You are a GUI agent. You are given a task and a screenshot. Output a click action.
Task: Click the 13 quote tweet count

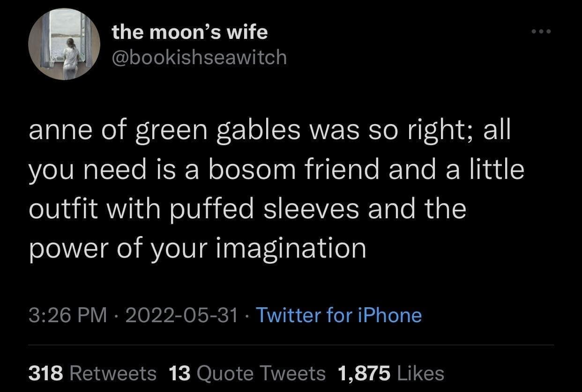(x=179, y=373)
